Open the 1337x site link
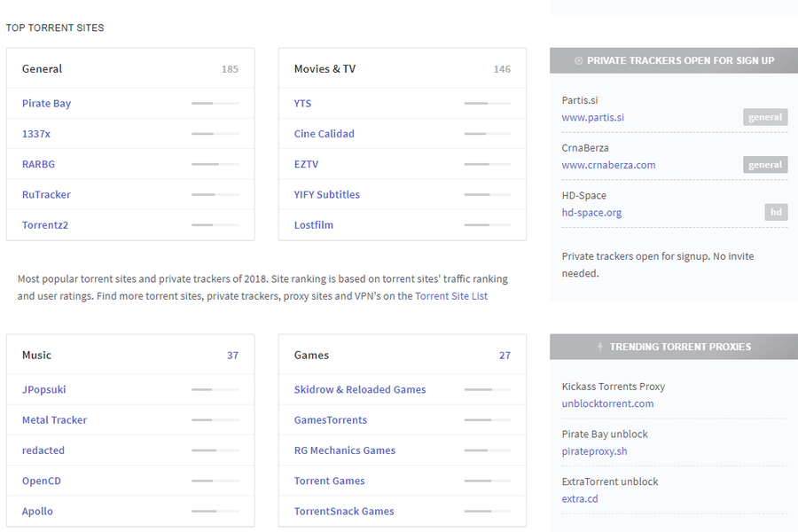 pyautogui.click(x=36, y=134)
